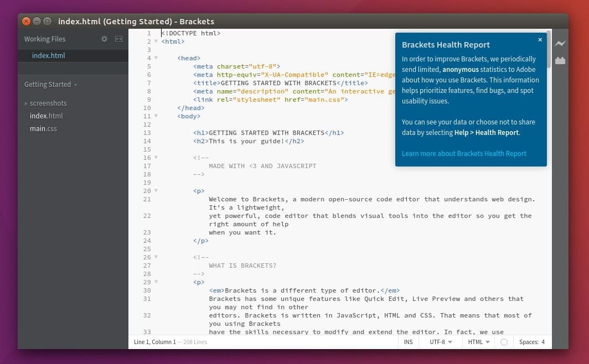Fold the body tag arrow on line 11
Image resolution: width=589 pixels, height=364 pixels.
pos(156,116)
